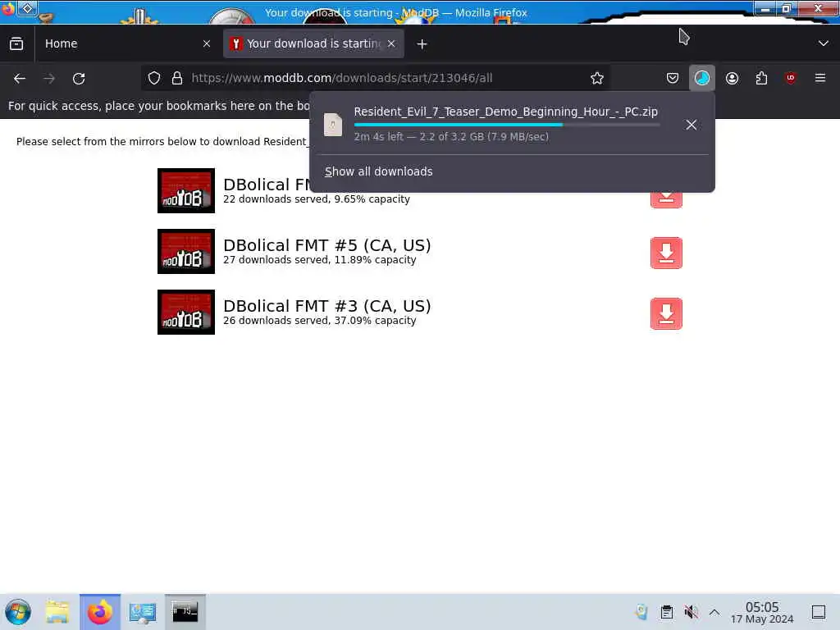Click the DBolical FMT #5 ModDB logo

186,251
